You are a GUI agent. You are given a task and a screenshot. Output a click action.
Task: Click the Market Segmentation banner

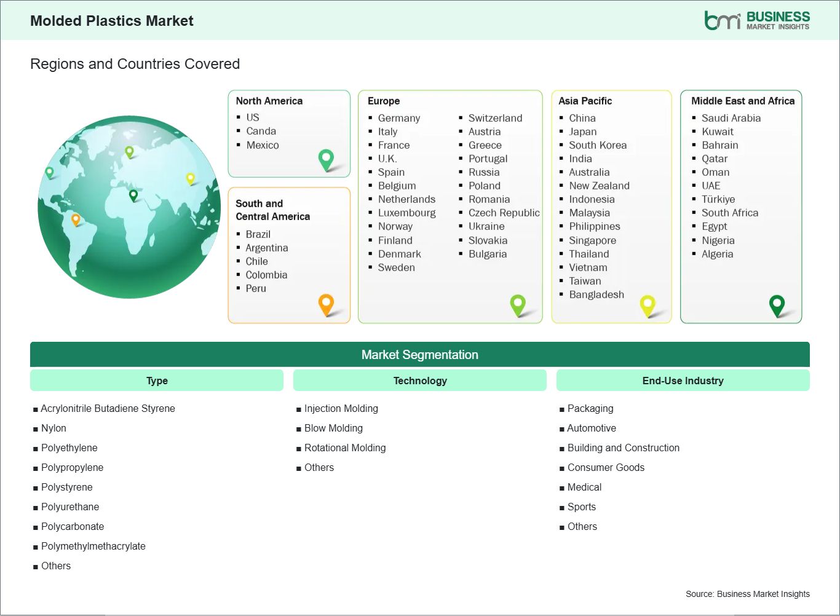pyautogui.click(x=420, y=355)
